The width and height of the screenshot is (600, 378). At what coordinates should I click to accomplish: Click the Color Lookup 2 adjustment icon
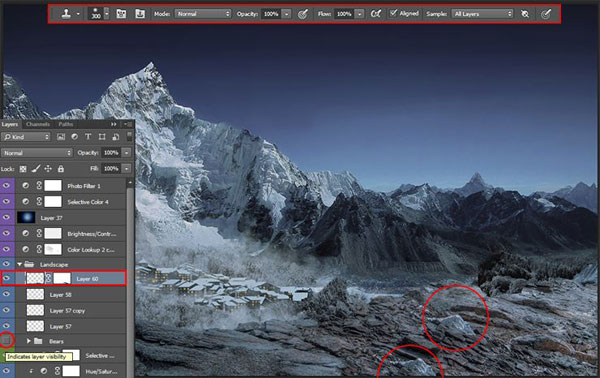tap(26, 249)
